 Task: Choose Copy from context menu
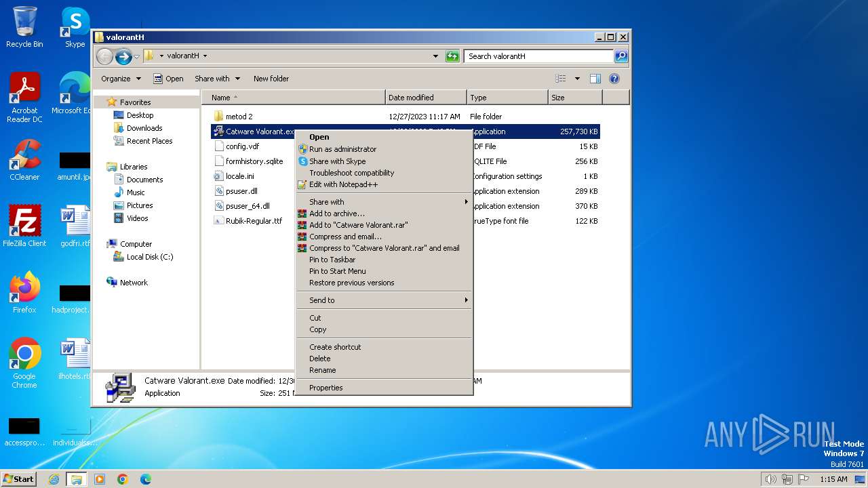(384, 329)
